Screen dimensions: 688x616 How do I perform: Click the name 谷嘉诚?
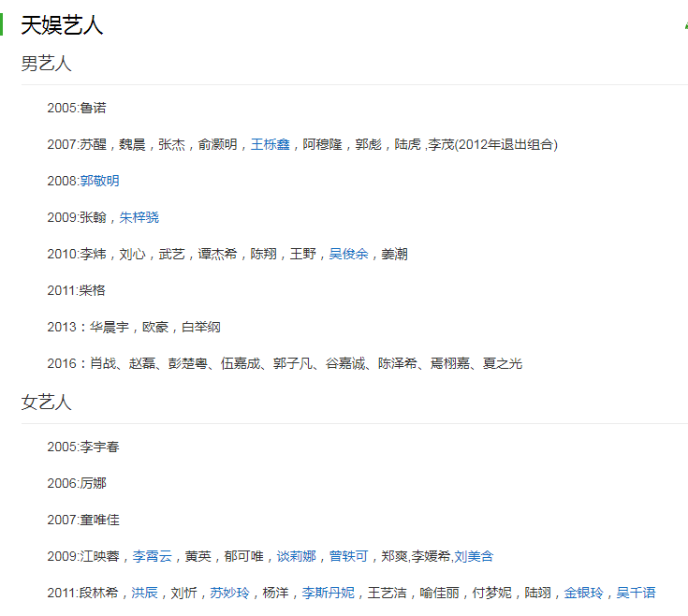pyautogui.click(x=345, y=363)
